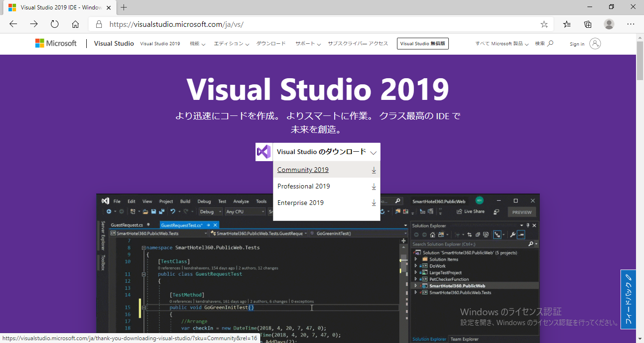The width and height of the screenshot is (644, 343).
Task: Download Community 2019
Action: [303, 170]
